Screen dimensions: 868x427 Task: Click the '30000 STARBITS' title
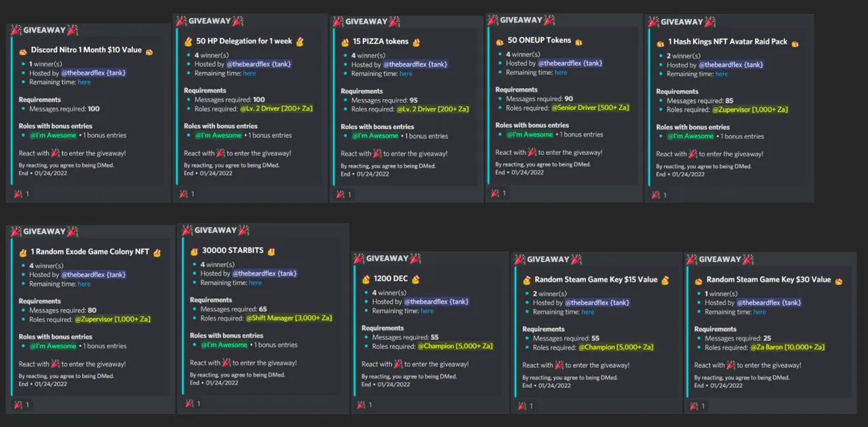pos(233,251)
